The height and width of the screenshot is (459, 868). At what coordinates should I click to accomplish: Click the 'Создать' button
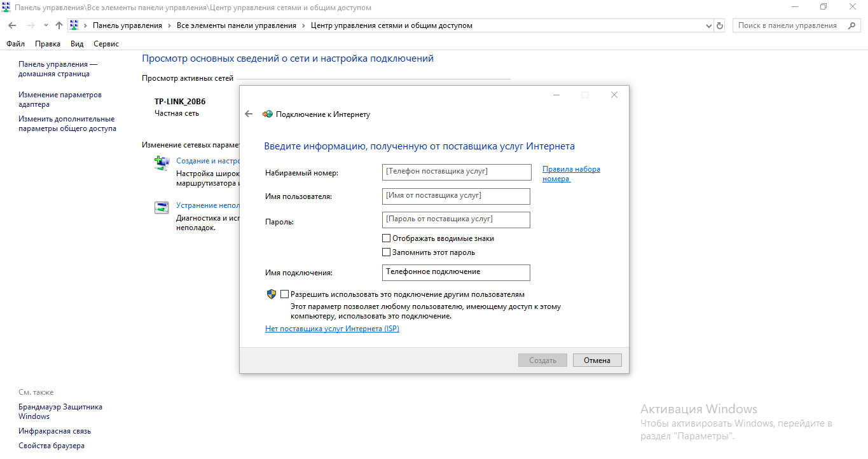(542, 360)
